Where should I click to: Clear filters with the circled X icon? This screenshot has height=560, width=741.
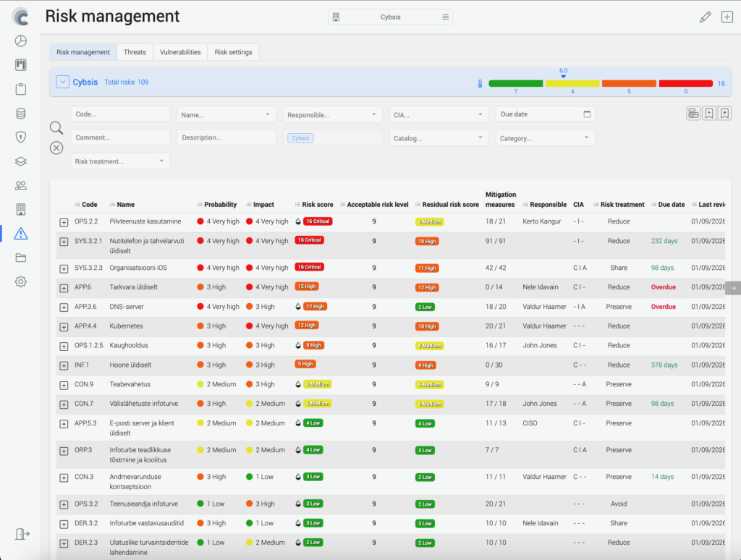tap(56, 148)
